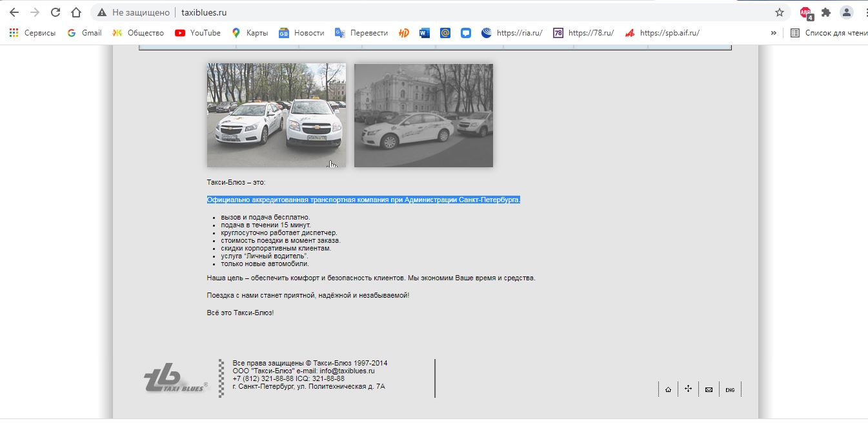This screenshot has width=868, height=423.
Task: Click the grayscale taxi photo
Action: (x=423, y=115)
